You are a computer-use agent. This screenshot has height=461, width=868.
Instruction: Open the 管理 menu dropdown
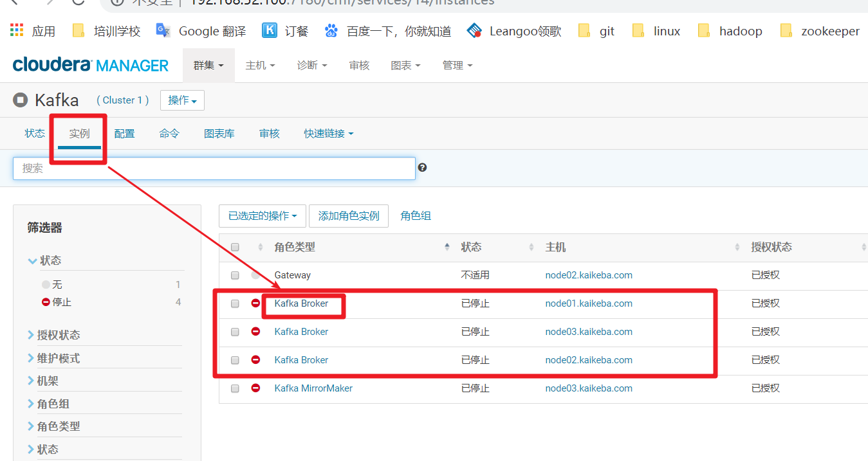click(457, 65)
